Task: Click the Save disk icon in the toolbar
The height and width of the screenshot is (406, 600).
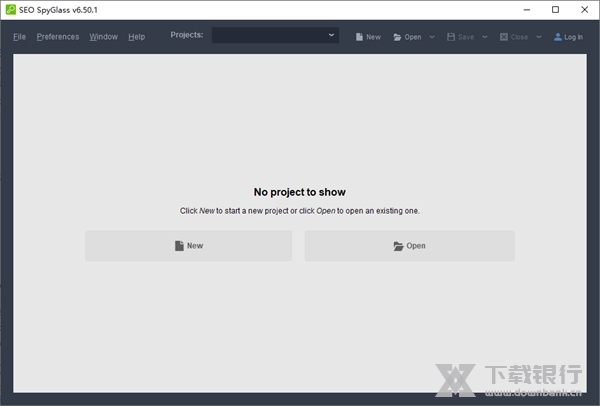Action: coord(451,37)
